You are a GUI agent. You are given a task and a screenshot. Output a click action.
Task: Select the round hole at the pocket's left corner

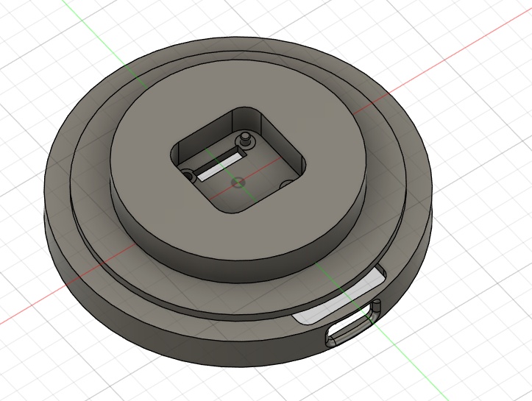(x=189, y=176)
